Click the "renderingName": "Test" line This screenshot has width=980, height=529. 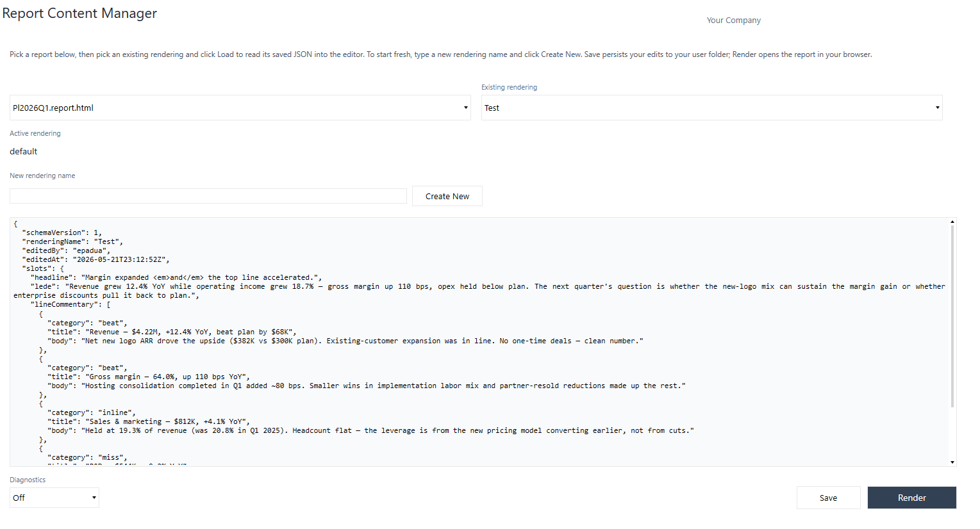click(x=72, y=241)
